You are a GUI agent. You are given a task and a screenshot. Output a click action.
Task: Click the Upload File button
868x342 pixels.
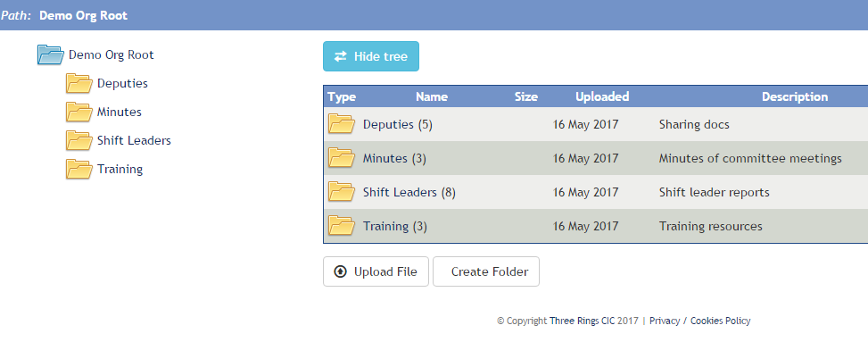point(376,271)
